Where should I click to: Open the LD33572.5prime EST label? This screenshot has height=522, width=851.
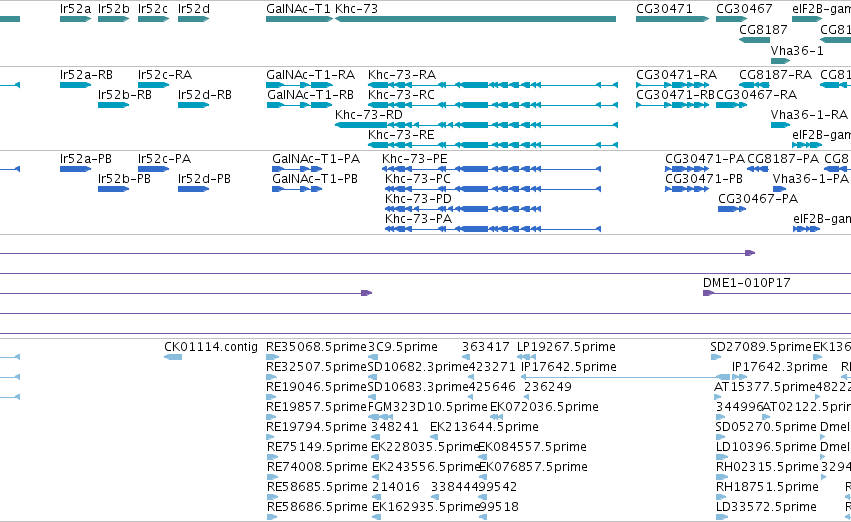pos(766,507)
